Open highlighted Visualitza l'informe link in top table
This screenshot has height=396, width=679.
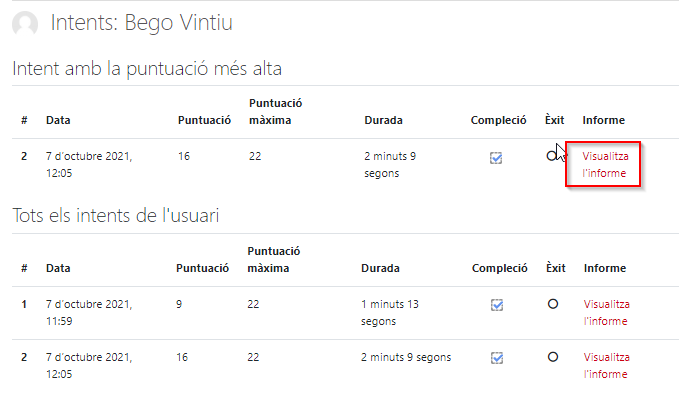605,165
